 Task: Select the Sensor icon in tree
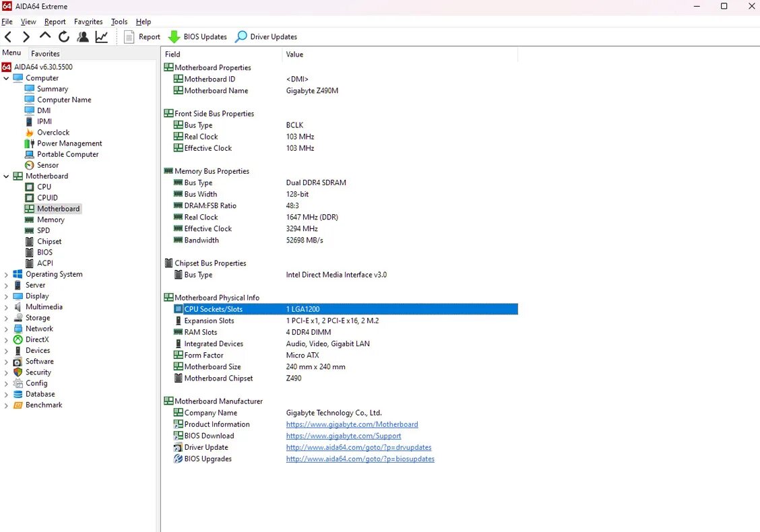coord(30,165)
